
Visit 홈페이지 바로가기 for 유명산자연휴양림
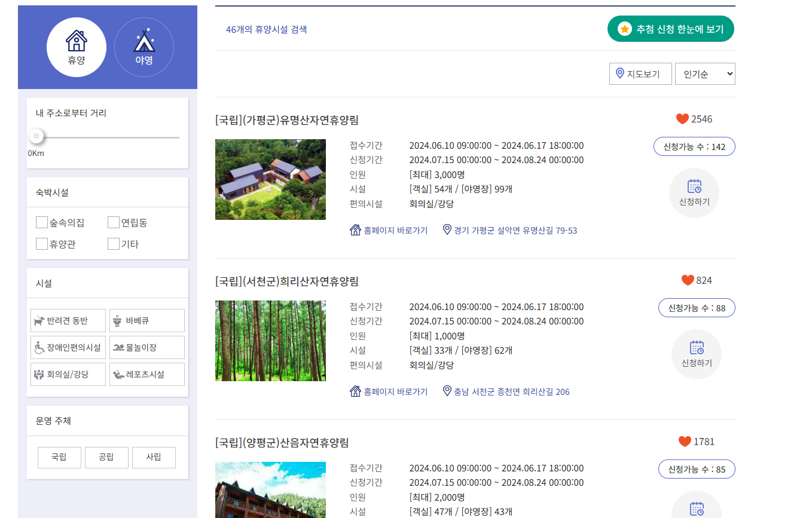(x=389, y=230)
